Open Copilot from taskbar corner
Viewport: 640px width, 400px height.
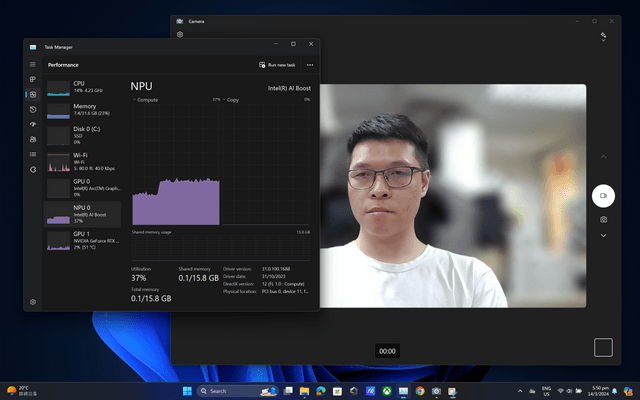click(x=628, y=391)
